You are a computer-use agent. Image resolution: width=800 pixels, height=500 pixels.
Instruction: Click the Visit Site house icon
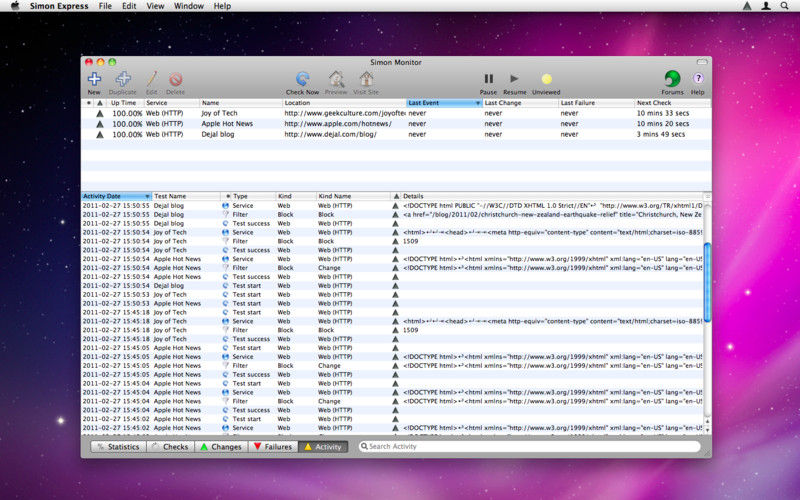366,79
